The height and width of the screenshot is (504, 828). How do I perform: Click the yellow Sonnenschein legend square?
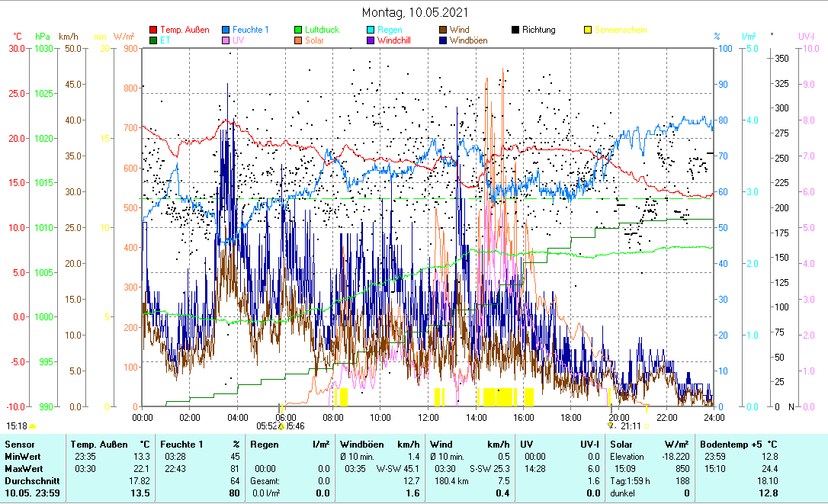(x=588, y=30)
